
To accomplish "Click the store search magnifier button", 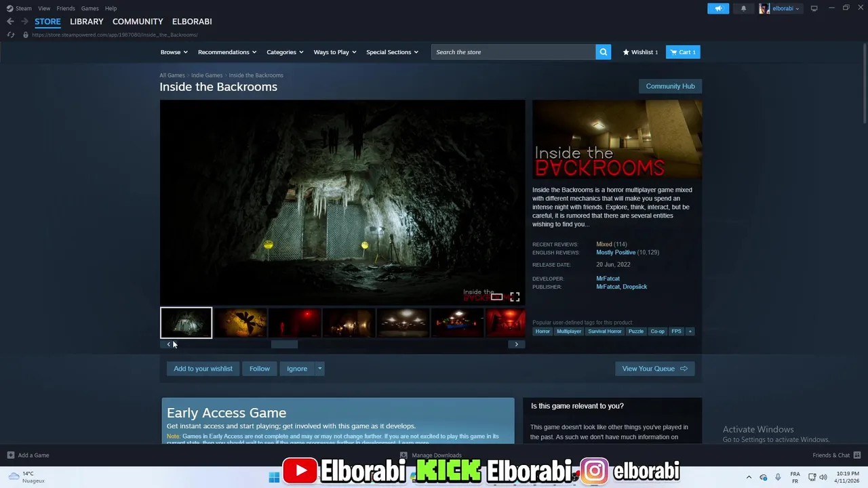I will [603, 52].
